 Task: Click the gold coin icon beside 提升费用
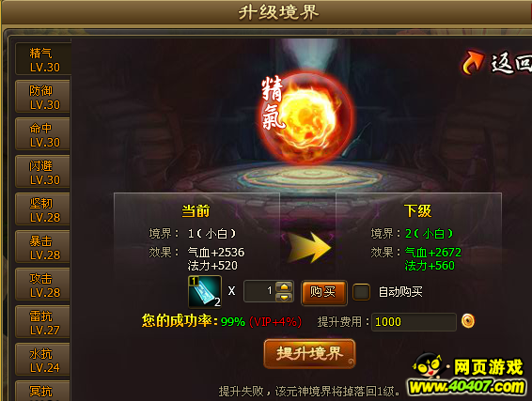468,321
